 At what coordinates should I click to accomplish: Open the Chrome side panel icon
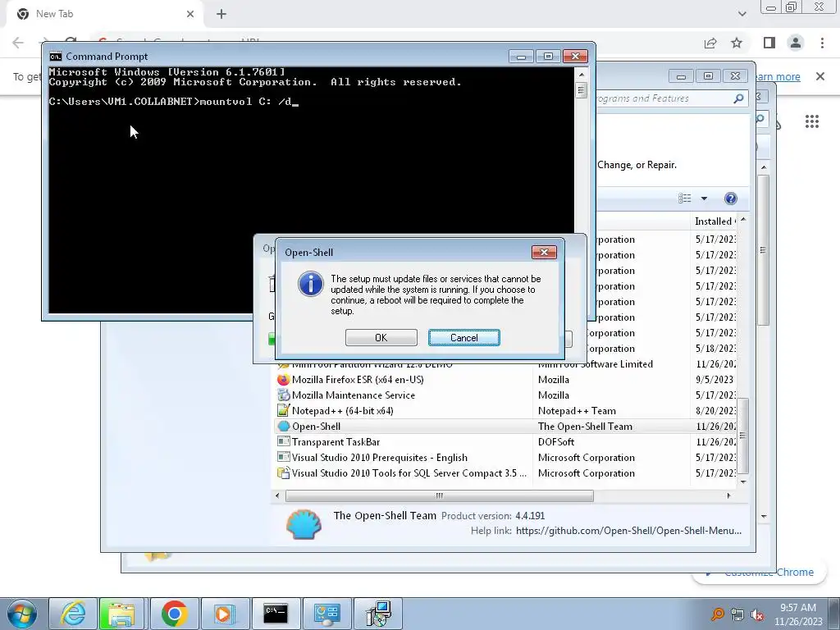pyautogui.click(x=769, y=43)
